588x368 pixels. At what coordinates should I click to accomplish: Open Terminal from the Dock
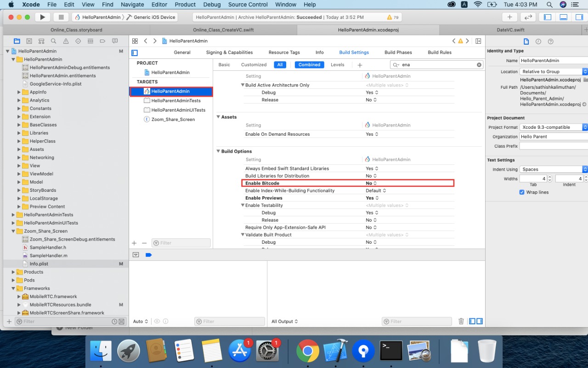(x=391, y=352)
